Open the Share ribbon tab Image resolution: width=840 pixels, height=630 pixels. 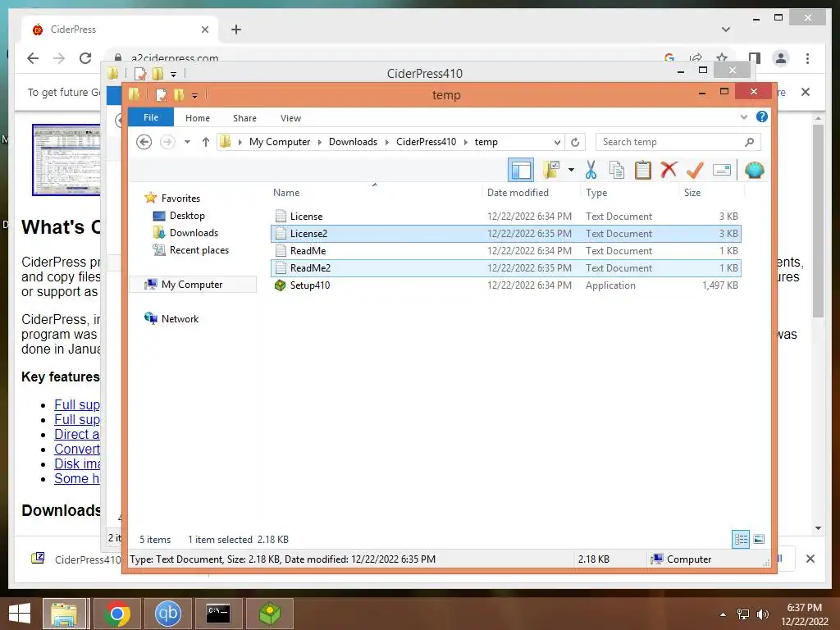coord(244,118)
